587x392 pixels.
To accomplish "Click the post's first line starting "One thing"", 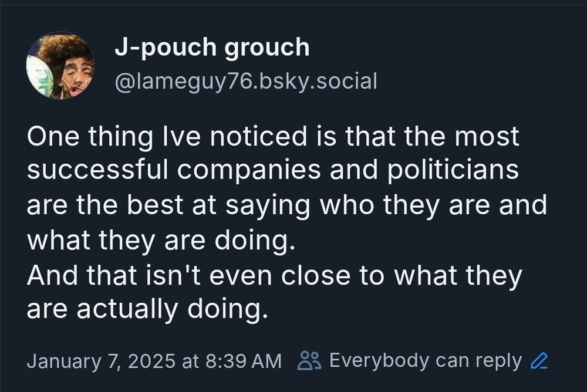I will click(273, 136).
